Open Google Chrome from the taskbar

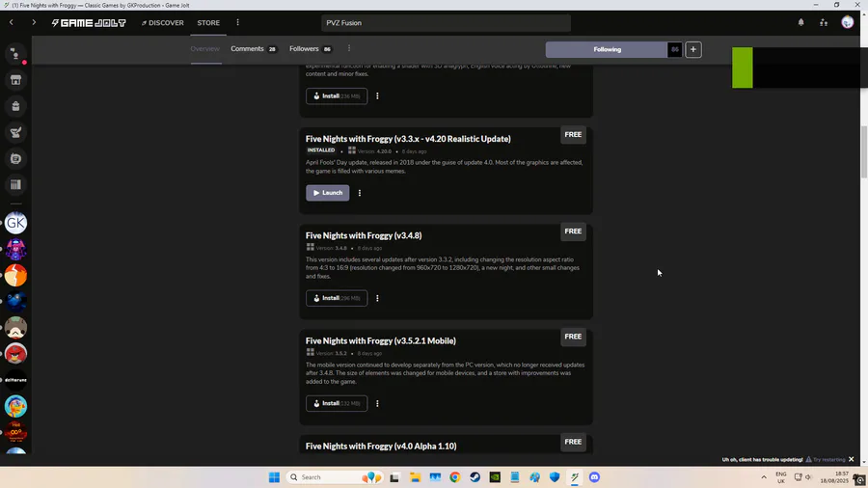[x=455, y=477]
